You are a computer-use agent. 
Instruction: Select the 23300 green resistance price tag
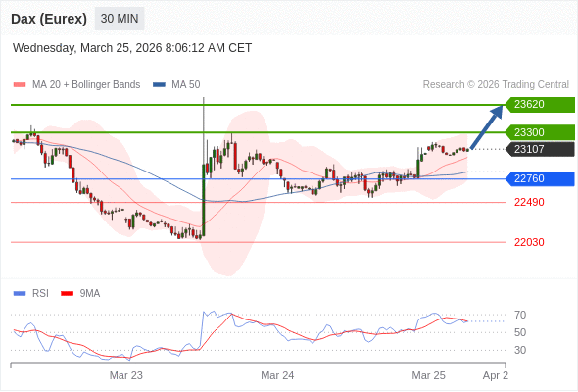[540, 132]
